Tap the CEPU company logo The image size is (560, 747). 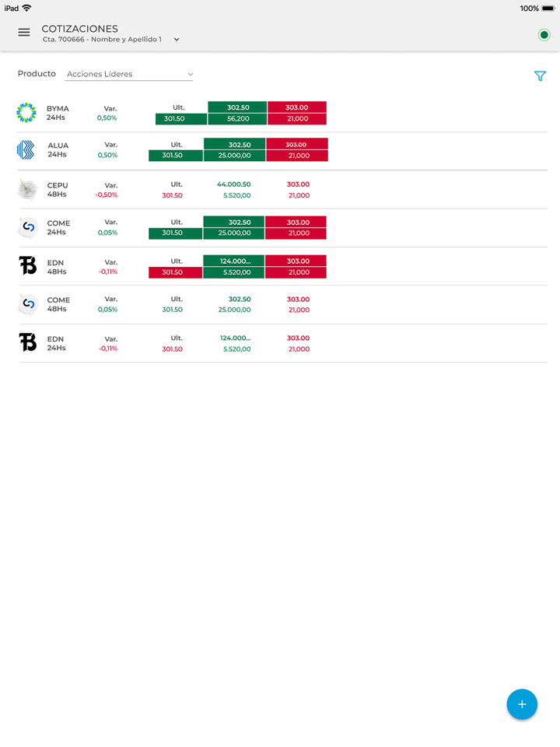(27, 190)
